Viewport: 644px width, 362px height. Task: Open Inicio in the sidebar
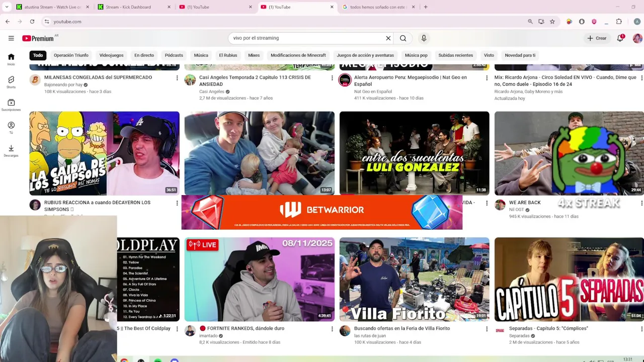click(11, 59)
